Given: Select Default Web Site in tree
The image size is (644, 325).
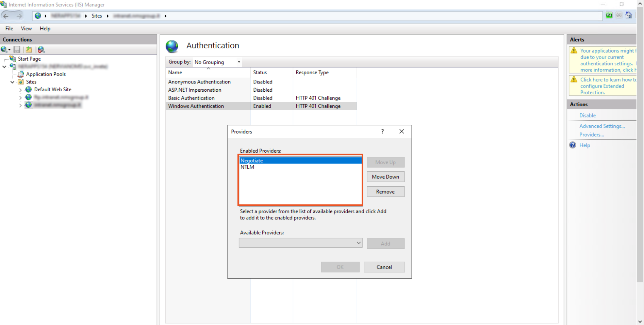Looking at the screenshot, I should click(53, 89).
